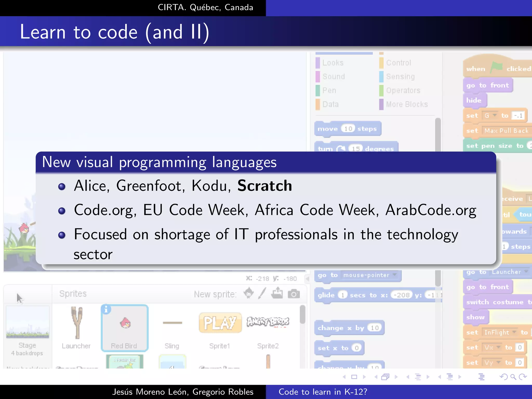Open the search magnifier in the navigation bar

(x=513, y=377)
